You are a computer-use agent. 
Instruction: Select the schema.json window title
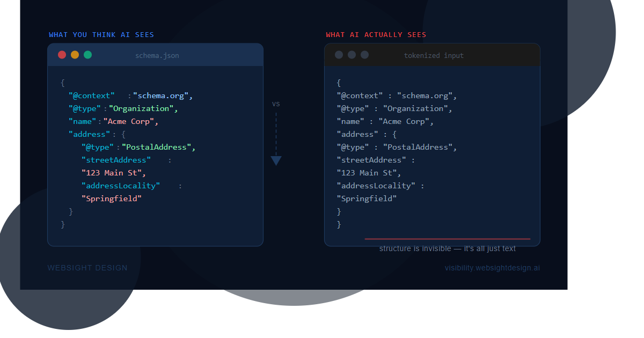(157, 55)
